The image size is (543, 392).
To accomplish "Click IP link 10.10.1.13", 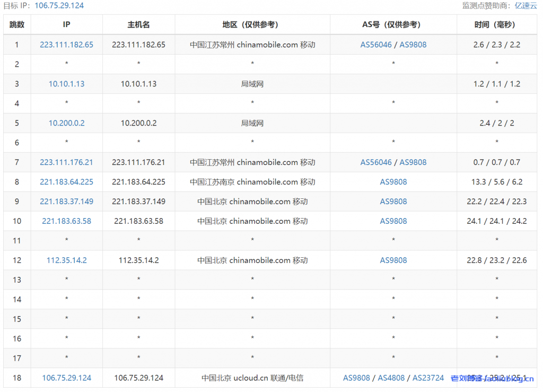I will click(x=66, y=84).
